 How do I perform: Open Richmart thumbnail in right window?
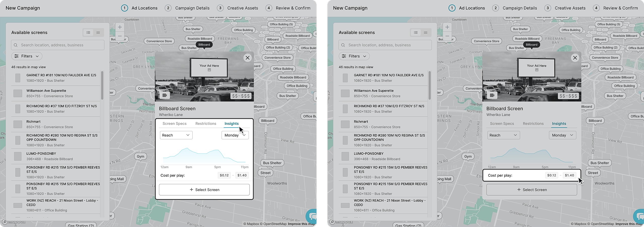345,124
